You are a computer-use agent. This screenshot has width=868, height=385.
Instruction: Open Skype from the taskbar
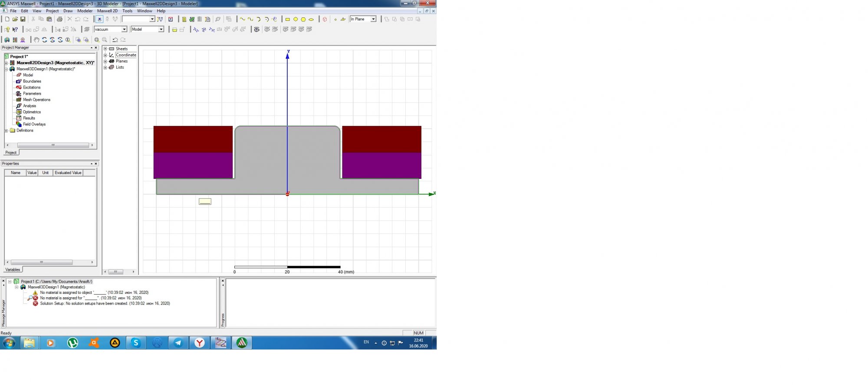(x=136, y=343)
